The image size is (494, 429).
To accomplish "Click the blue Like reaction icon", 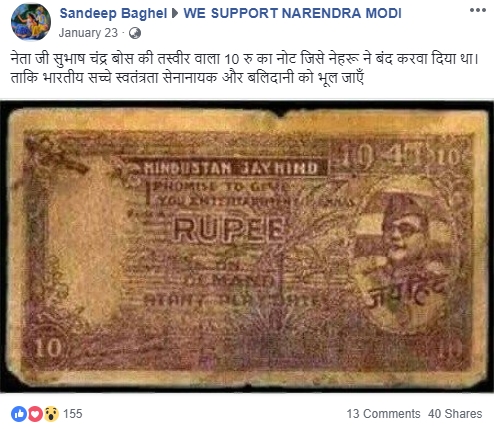I will click(19, 414).
